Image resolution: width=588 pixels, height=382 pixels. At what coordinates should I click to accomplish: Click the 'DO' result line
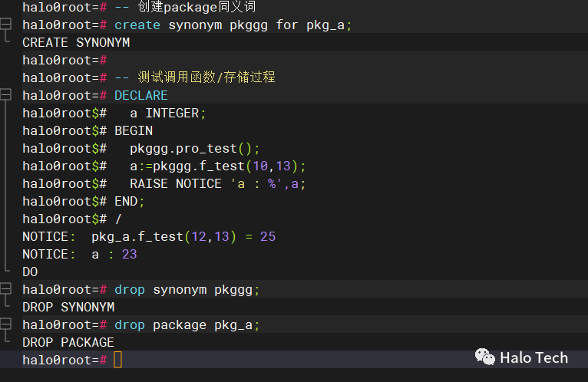tap(30, 272)
